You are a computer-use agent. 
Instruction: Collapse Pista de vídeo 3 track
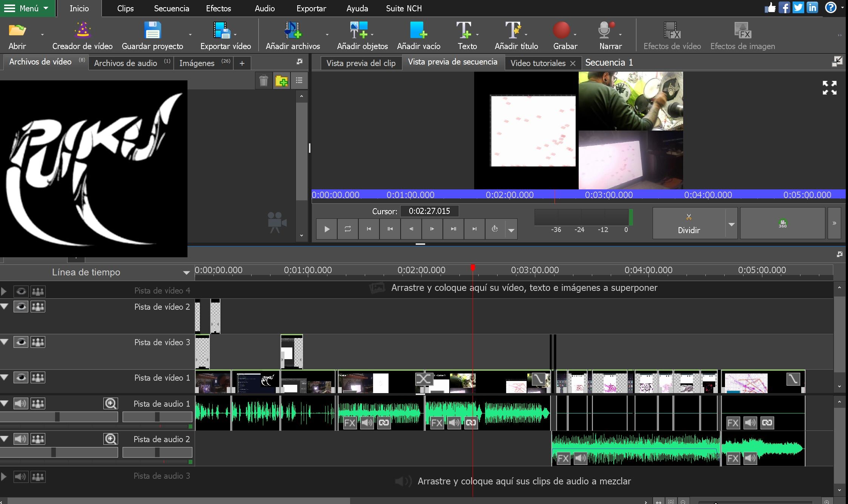pos(5,342)
